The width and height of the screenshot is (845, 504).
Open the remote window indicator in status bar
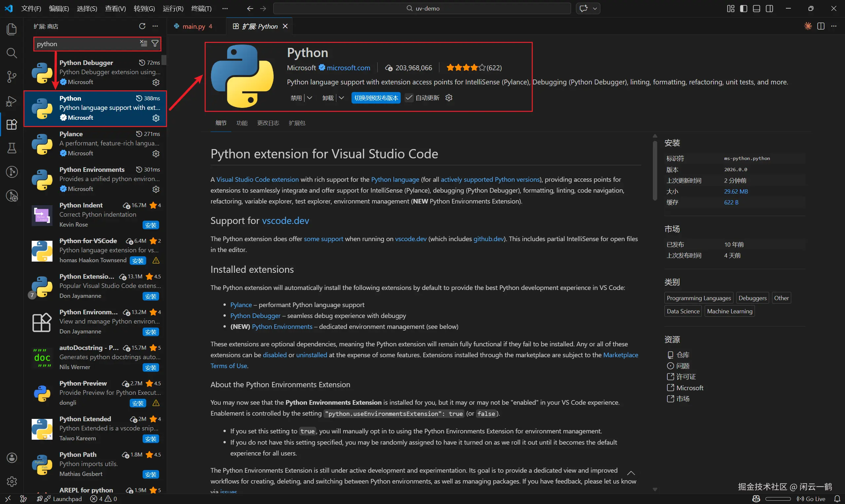click(x=8, y=499)
